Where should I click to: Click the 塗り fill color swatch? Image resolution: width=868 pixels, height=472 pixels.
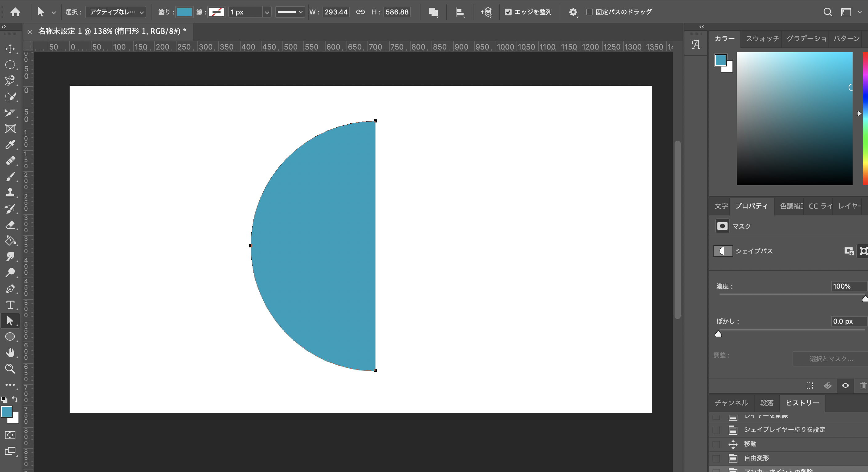click(x=184, y=12)
